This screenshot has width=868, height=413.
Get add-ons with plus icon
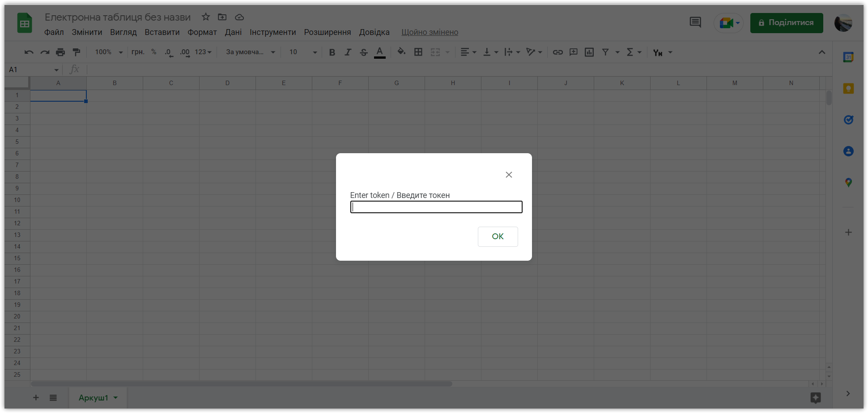click(848, 232)
